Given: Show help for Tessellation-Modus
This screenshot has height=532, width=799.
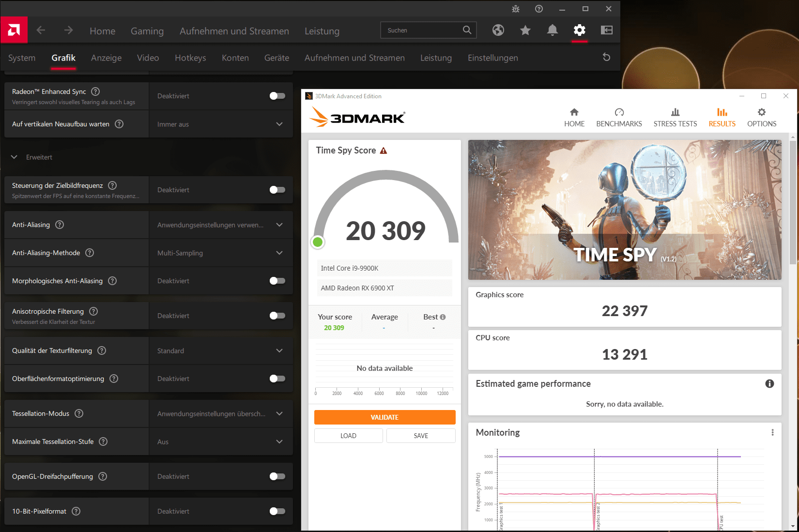Looking at the screenshot, I should 79,413.
